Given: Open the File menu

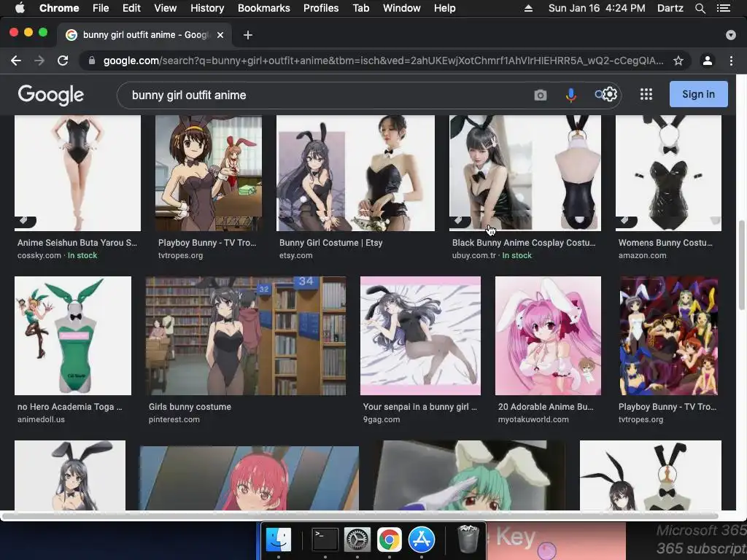Looking at the screenshot, I should [101, 8].
